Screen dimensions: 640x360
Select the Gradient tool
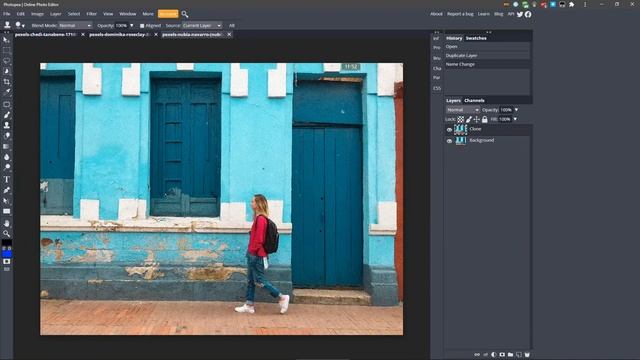(7, 146)
